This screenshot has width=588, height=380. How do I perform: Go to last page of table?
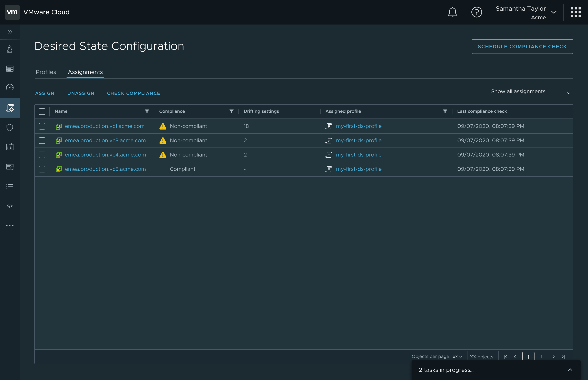click(563, 357)
